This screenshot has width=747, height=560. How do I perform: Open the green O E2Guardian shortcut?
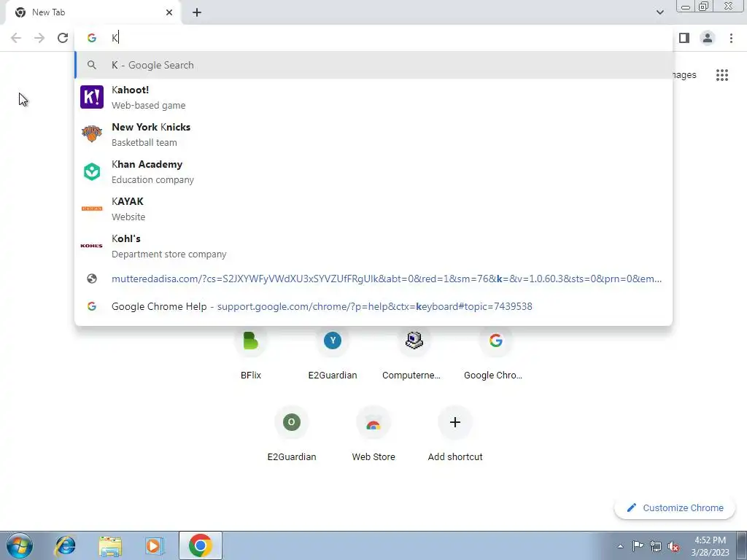coord(292,435)
